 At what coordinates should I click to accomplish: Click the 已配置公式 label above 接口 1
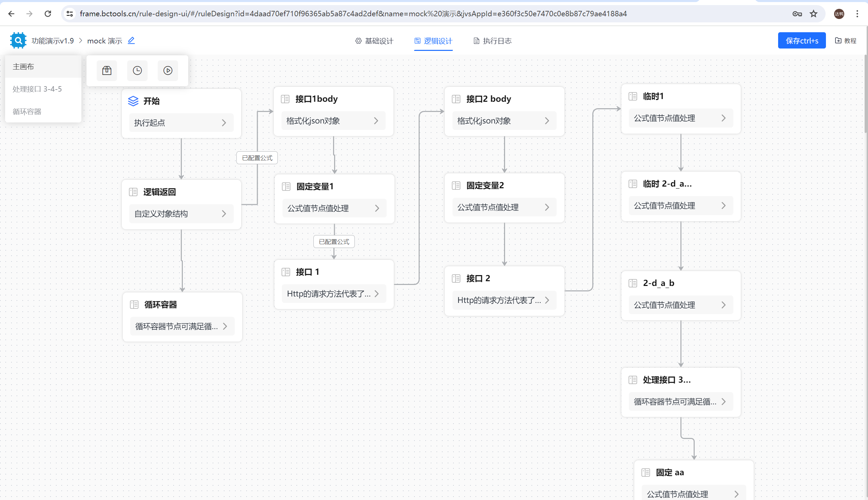[x=334, y=242]
